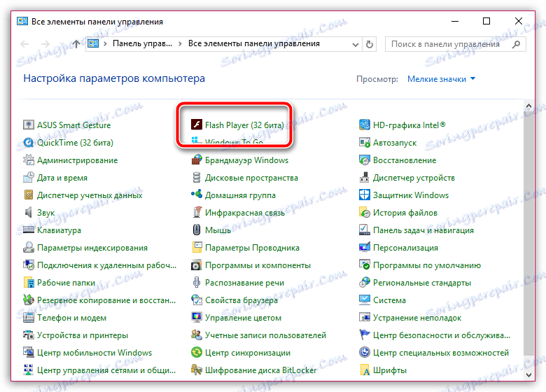
Task: Open Центр мобильности Windows link
Action: tap(94, 352)
